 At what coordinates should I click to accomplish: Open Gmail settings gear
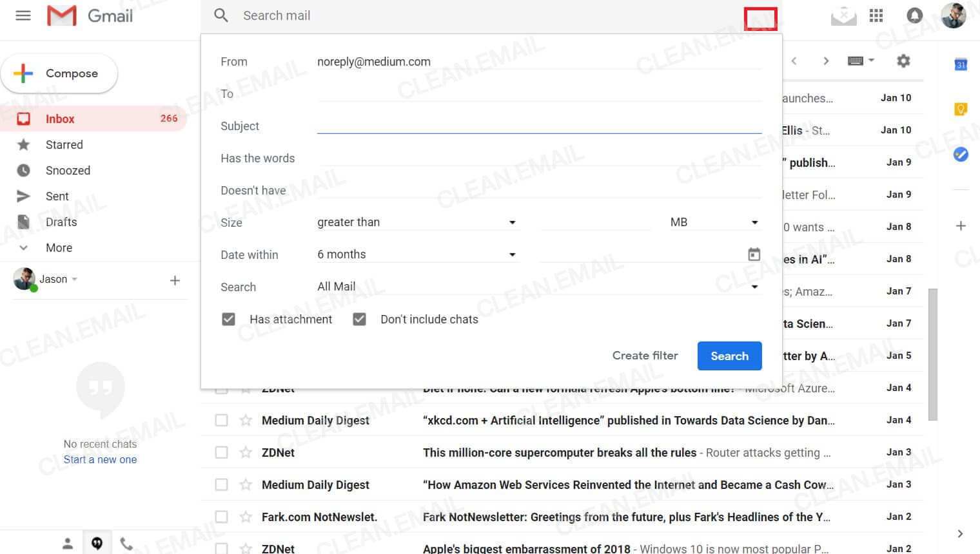tap(903, 61)
